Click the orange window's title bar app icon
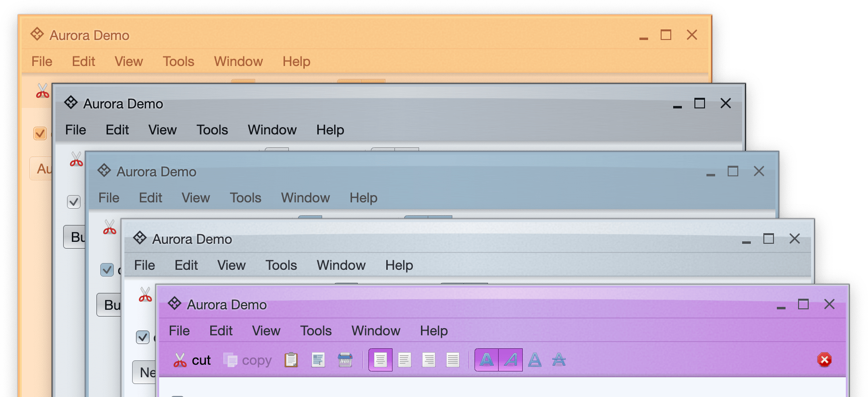Screen dimensions: 868x397 tap(37, 34)
